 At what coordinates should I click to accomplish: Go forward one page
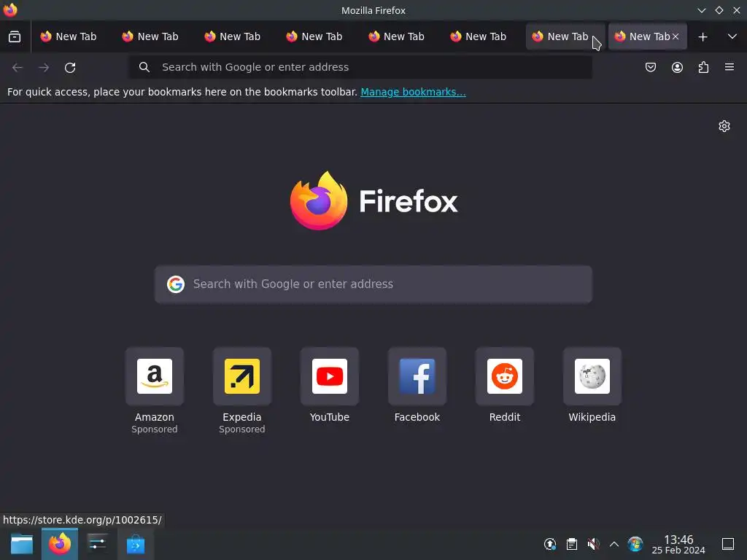click(x=44, y=68)
